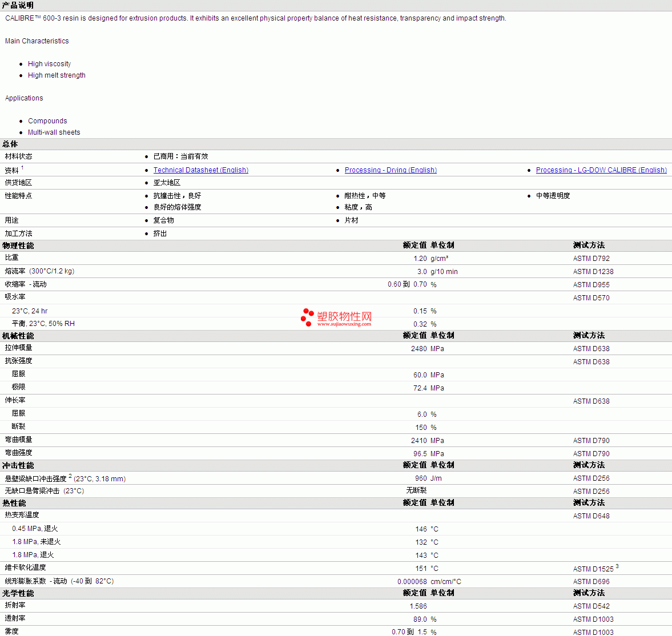Click the 物理性能 section heading
The width and height of the screenshot is (672, 636).
click(x=18, y=245)
